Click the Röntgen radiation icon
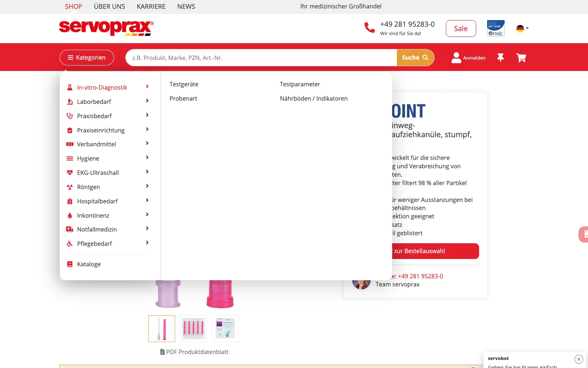Image resolution: width=588 pixels, height=368 pixels. click(x=70, y=187)
